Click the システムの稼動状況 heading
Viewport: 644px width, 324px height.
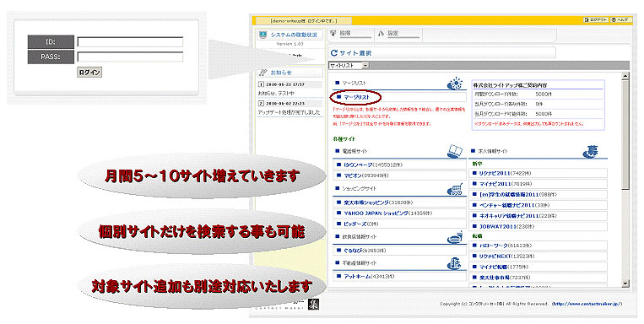pyautogui.click(x=294, y=35)
